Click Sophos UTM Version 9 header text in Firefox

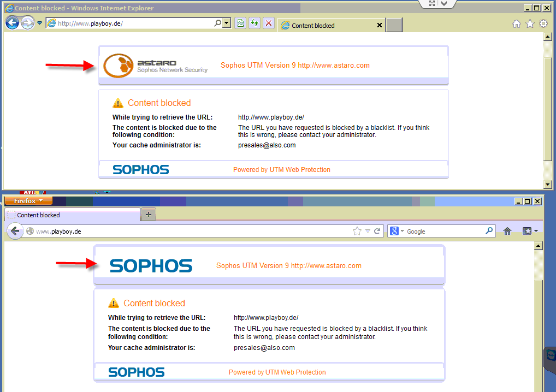[x=288, y=266]
